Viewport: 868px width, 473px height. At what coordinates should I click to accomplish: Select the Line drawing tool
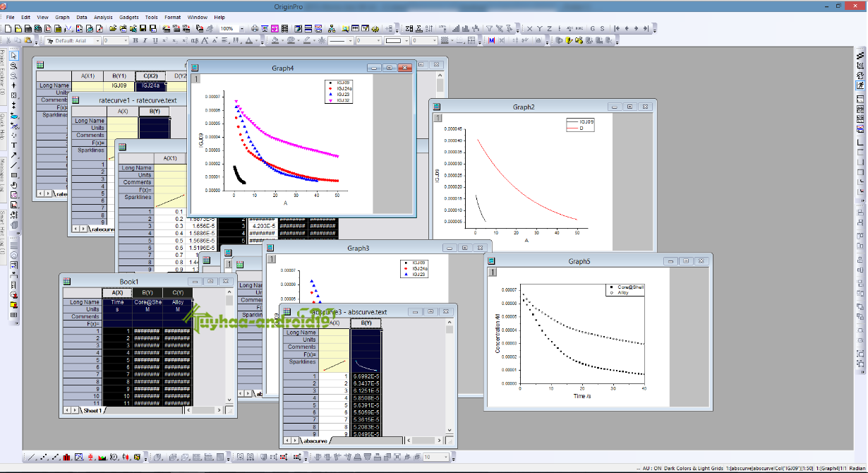14,164
